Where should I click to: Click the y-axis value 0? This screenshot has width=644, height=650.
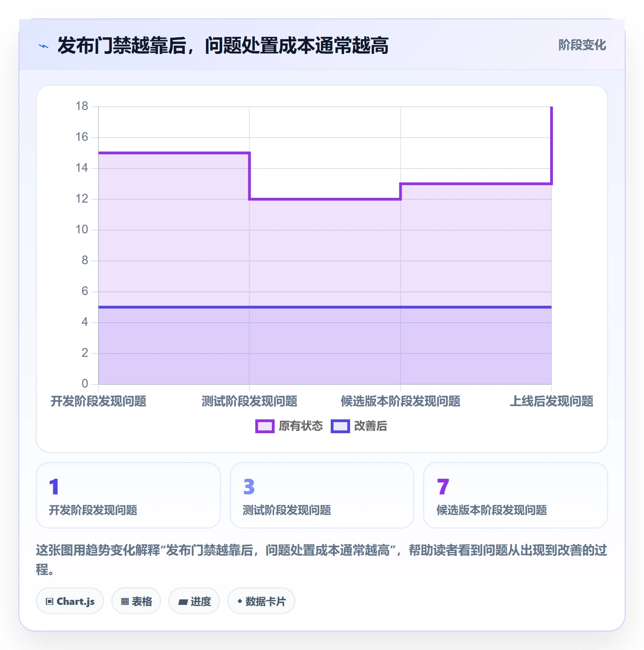85,384
